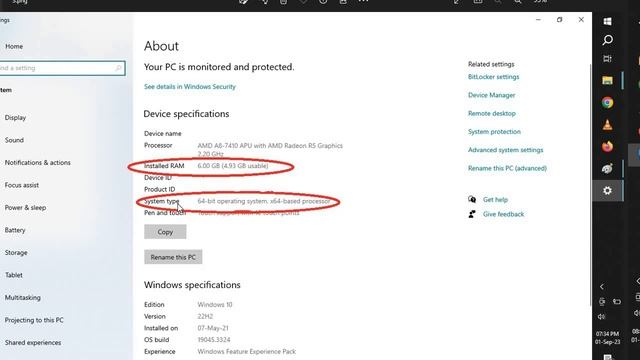
Task: Show hidden tray icons chevron
Action: point(602,287)
